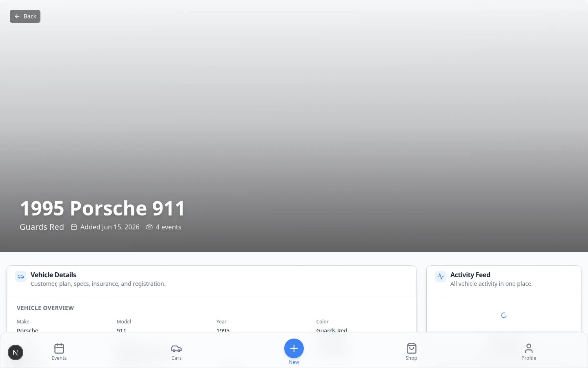
Task: Open the Events calendar icon
Action: tap(59, 348)
